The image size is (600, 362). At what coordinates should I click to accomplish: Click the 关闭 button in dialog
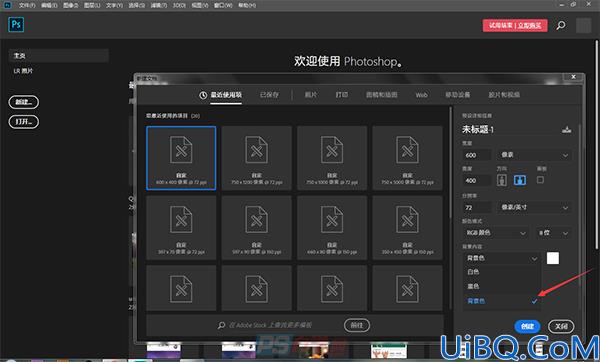tap(561, 326)
